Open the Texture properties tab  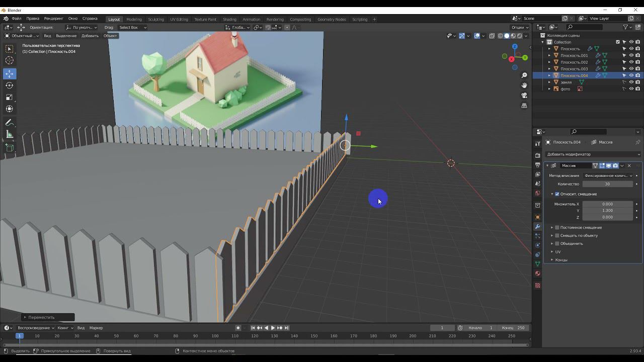click(x=538, y=286)
